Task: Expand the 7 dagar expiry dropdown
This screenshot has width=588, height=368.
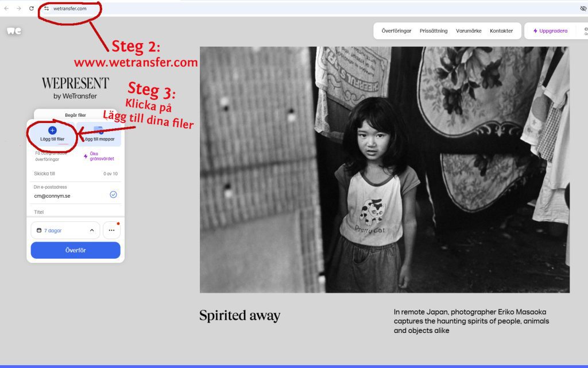Action: click(65, 231)
